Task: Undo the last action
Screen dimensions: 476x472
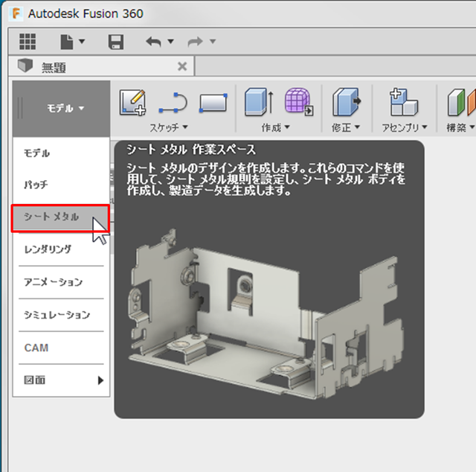Action: click(x=153, y=42)
